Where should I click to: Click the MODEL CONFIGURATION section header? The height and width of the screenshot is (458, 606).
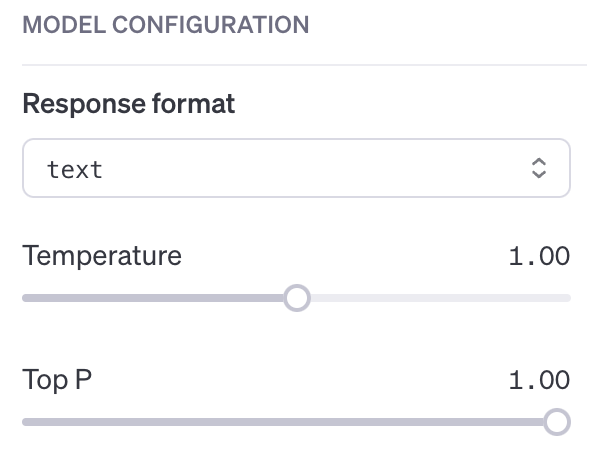(x=165, y=24)
